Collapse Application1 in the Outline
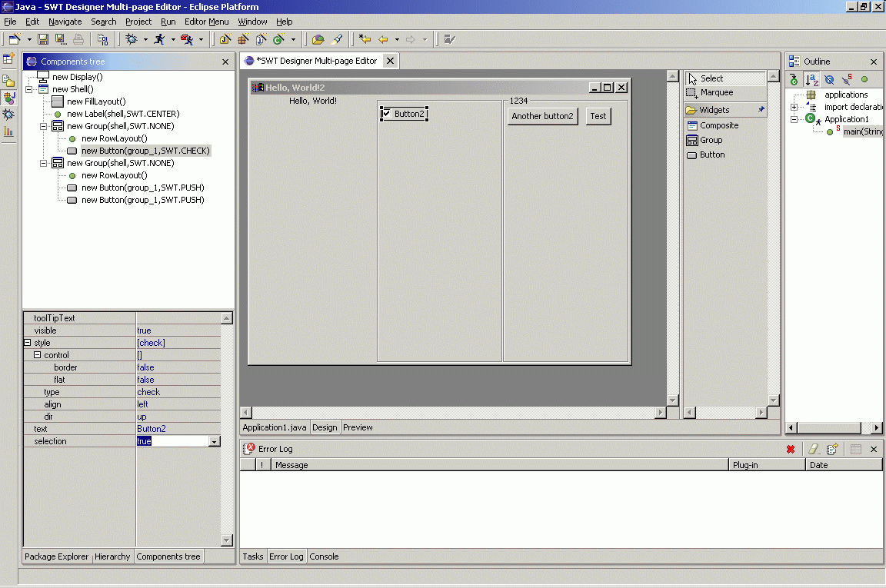Image resolution: width=886 pixels, height=588 pixels. pos(794,119)
